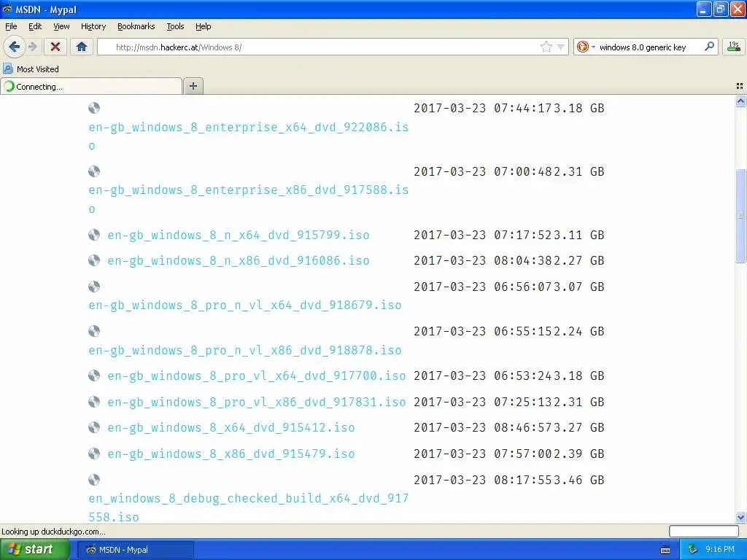Viewport: 747px width, 560px height.
Task: Click the tab groups grid icon
Action: 740,86
